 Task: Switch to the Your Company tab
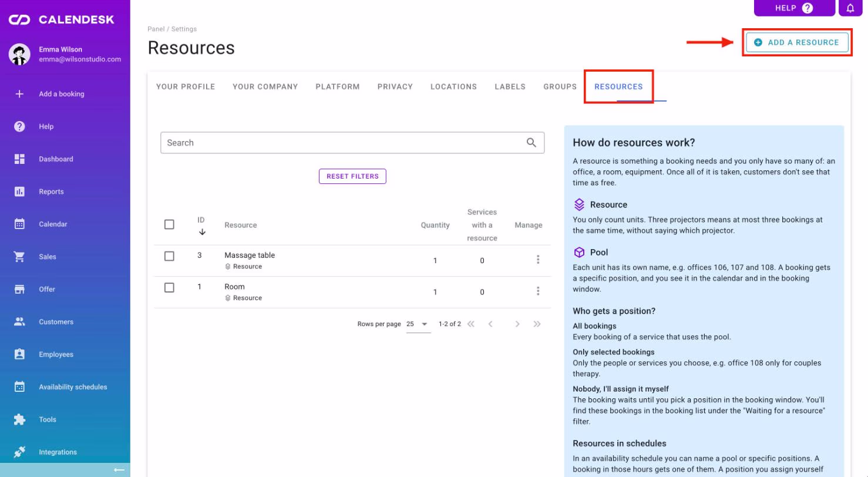tap(265, 87)
